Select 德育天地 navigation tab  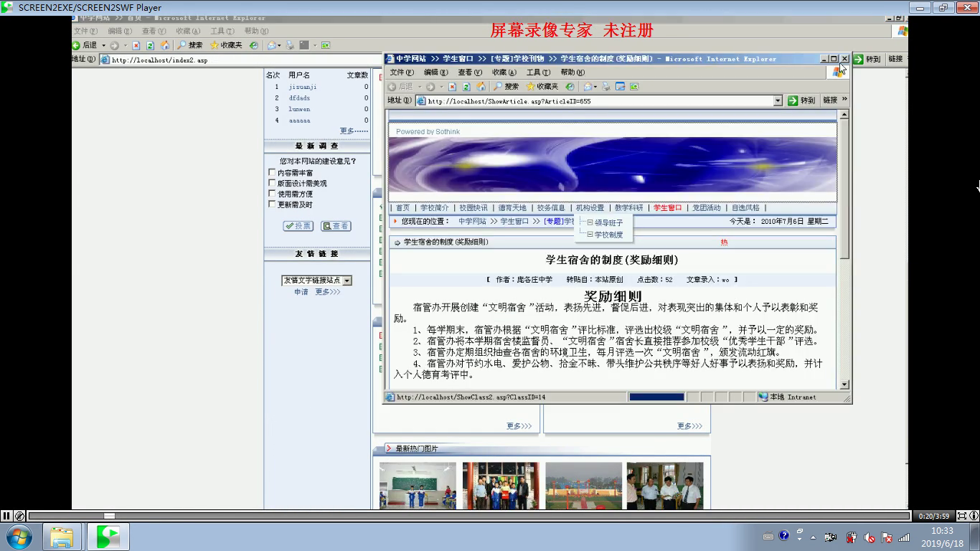pyautogui.click(x=512, y=208)
